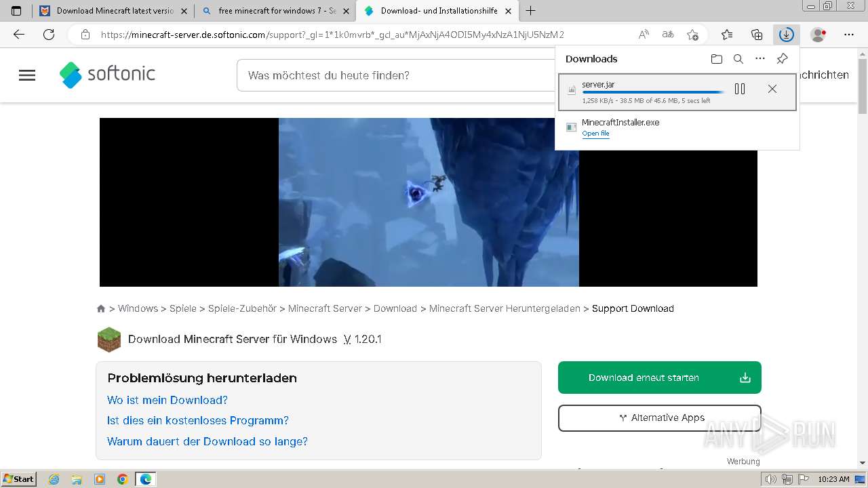Open downloads folder from Downloads panel
The height and width of the screenshot is (488, 868).
point(717,59)
